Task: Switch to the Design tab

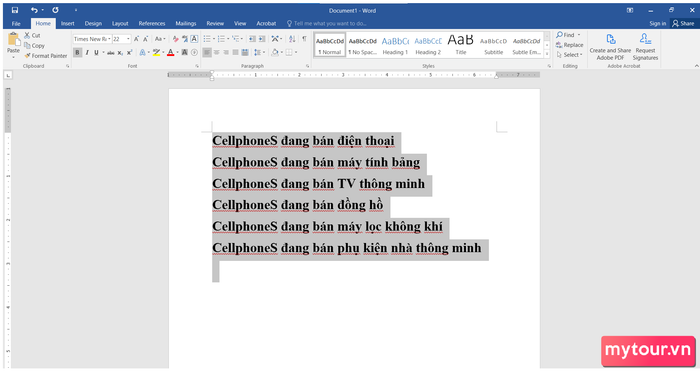Action: [93, 24]
